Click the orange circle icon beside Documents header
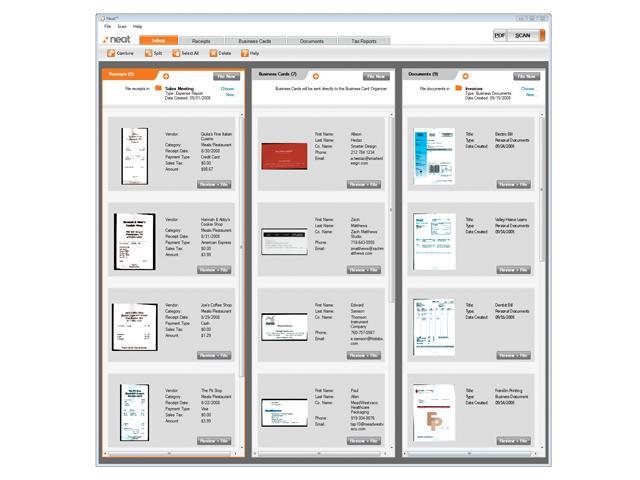640x480 pixels. coord(464,75)
